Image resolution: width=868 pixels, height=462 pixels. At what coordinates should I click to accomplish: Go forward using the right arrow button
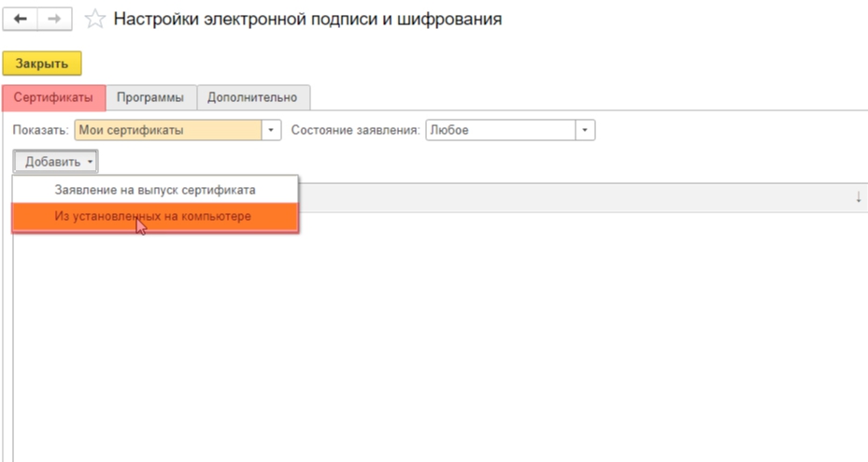[x=56, y=19]
